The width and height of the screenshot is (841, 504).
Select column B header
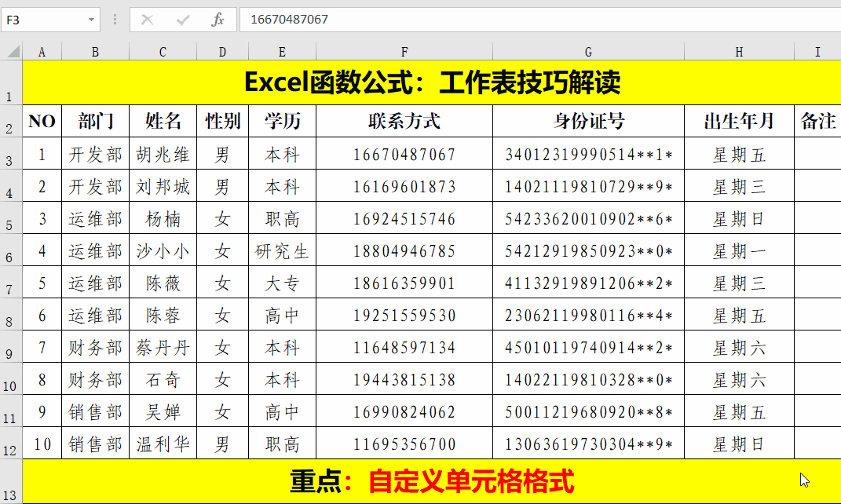pos(96,52)
